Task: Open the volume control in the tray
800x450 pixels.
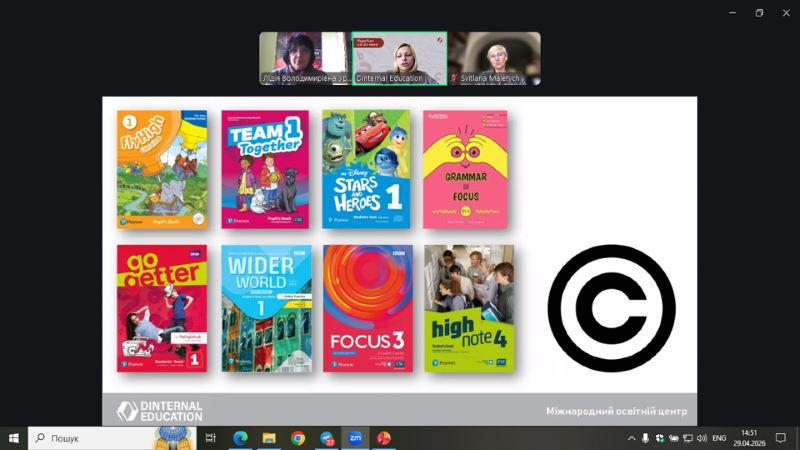Action: tap(702, 438)
